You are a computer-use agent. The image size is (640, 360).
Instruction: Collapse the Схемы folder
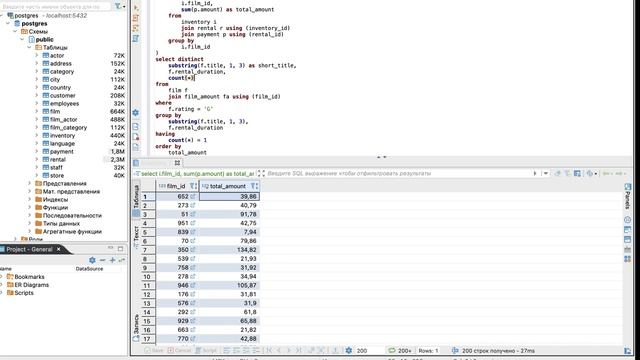click(15, 31)
